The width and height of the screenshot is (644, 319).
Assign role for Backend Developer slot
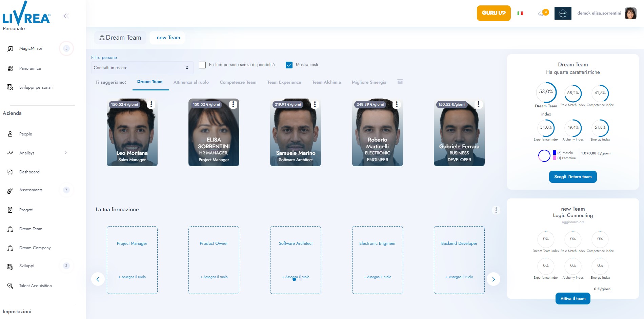459,277
